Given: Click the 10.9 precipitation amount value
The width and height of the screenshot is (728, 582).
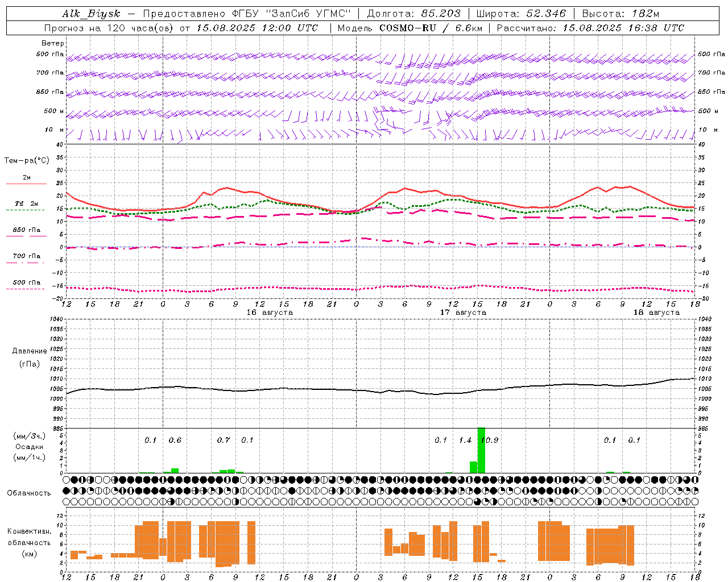Looking at the screenshot, I should coord(489,440).
